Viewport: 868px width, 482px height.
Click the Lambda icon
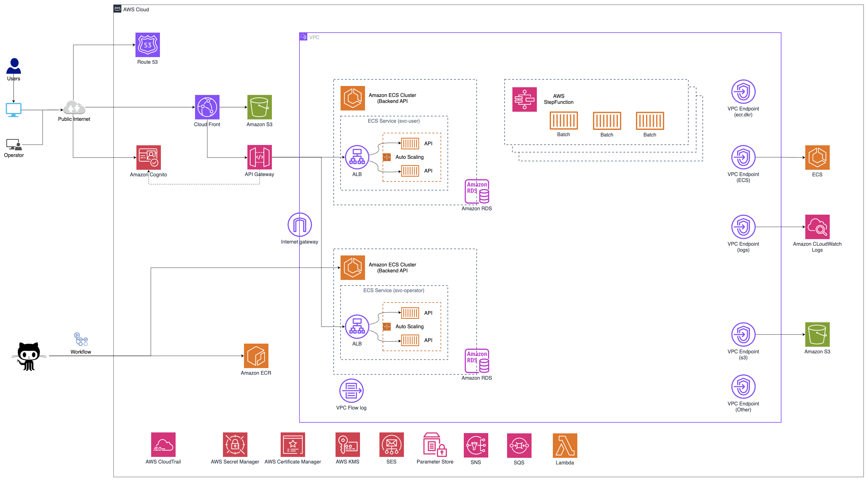coord(564,445)
